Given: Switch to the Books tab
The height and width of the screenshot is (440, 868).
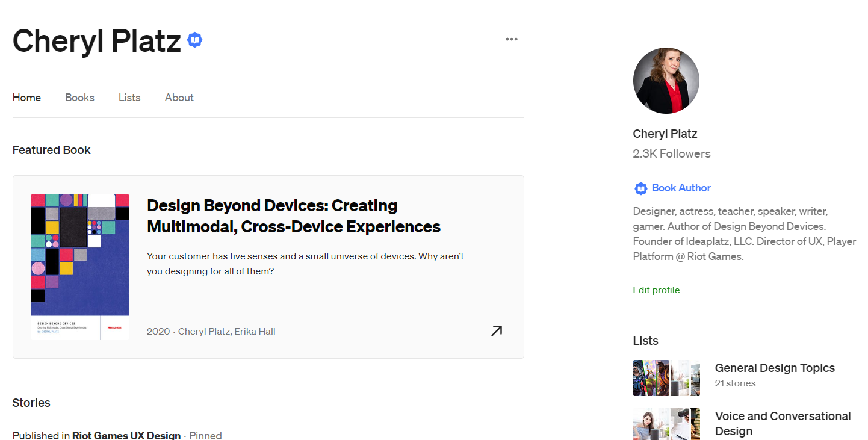Looking at the screenshot, I should coord(79,98).
